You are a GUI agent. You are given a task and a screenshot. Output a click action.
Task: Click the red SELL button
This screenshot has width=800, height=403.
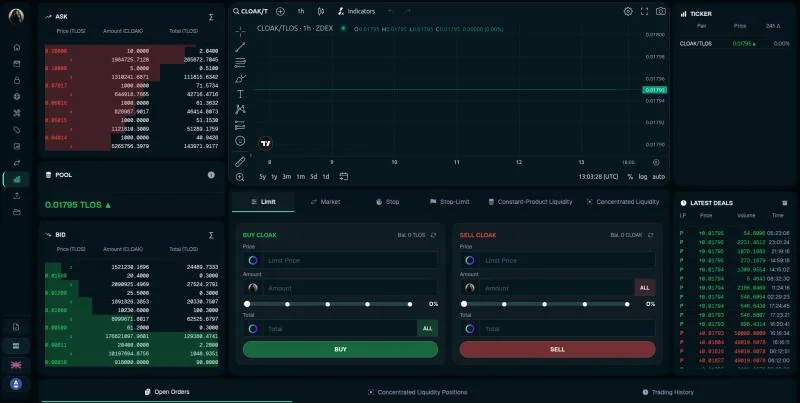pyautogui.click(x=557, y=349)
